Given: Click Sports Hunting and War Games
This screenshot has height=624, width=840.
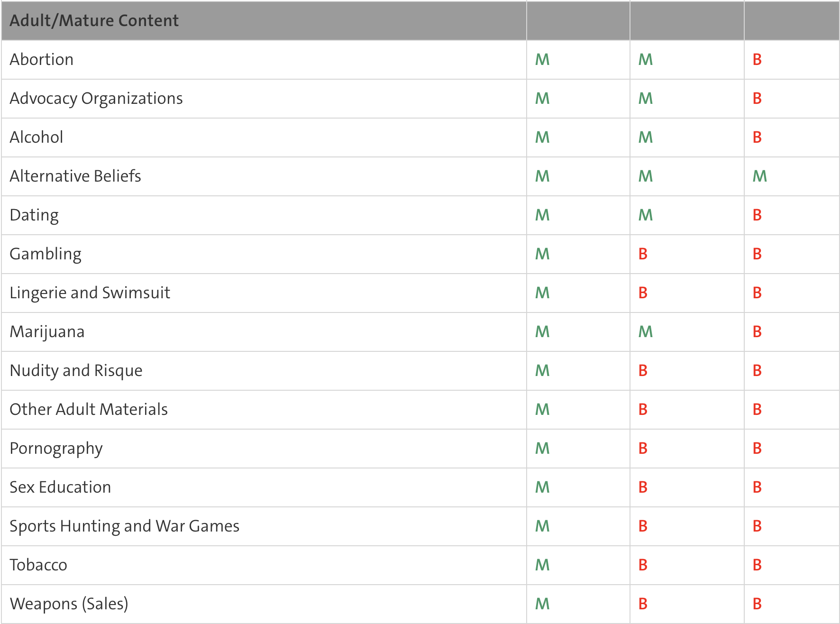Looking at the screenshot, I should pyautogui.click(x=124, y=526).
